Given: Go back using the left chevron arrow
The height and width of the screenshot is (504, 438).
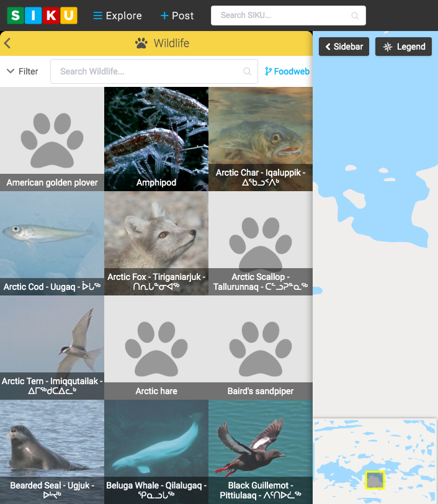Looking at the screenshot, I should (7, 43).
